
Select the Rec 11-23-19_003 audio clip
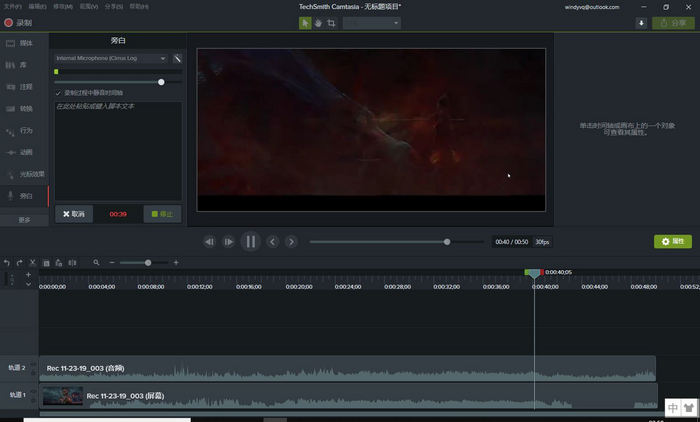[x=347, y=368]
